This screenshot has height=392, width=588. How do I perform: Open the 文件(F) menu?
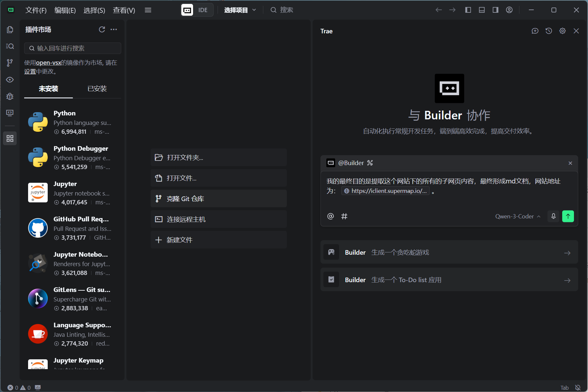(x=36, y=10)
